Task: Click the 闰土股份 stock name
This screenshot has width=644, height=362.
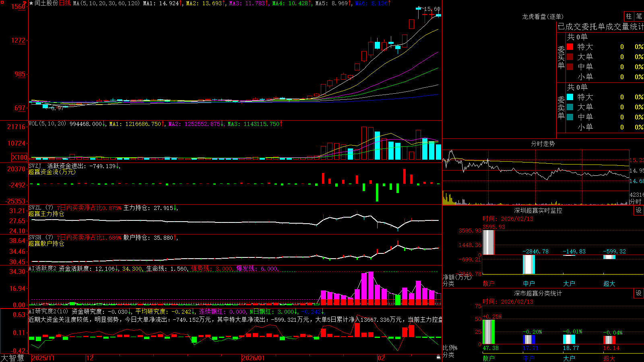Action: point(46,3)
